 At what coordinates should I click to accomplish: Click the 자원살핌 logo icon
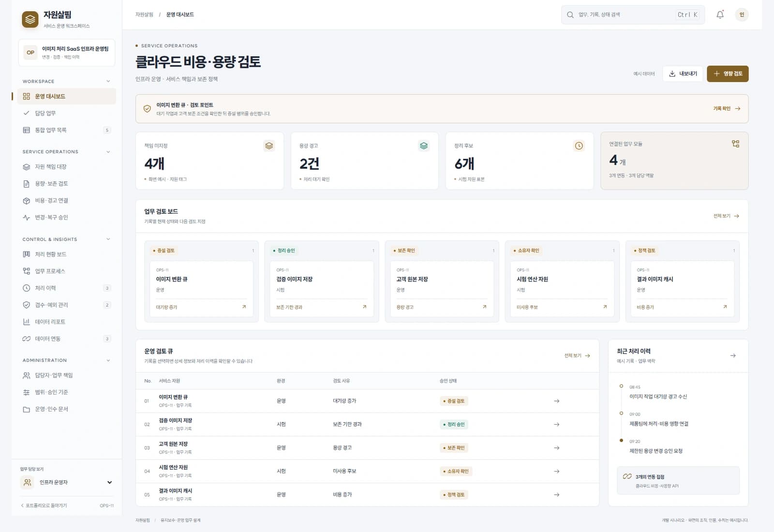click(x=30, y=19)
